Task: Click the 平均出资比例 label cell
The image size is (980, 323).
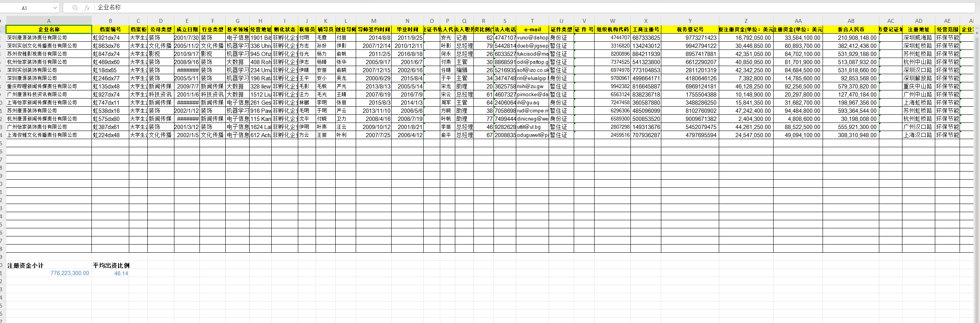Action: coord(110,265)
